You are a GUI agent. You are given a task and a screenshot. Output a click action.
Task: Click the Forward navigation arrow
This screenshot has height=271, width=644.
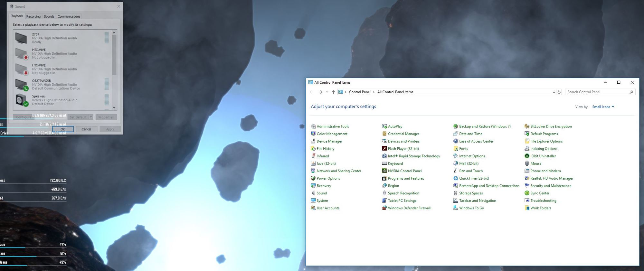coord(320,92)
